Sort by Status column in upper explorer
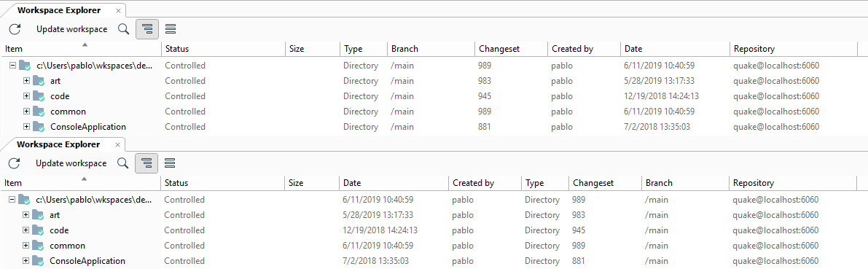Screen dimensions: 868x269 pos(224,49)
